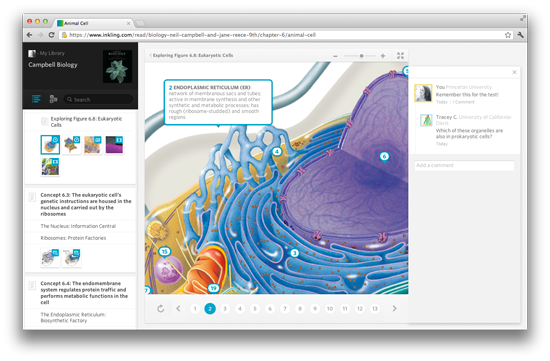550x361 pixels.
Task: Open The Nucleus: Information Central section
Action: pos(78,226)
